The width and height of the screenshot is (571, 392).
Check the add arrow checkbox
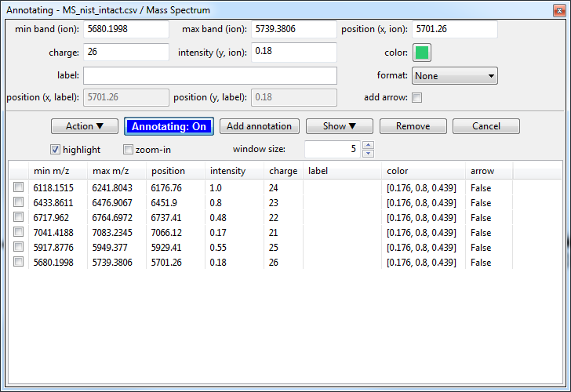(416, 98)
